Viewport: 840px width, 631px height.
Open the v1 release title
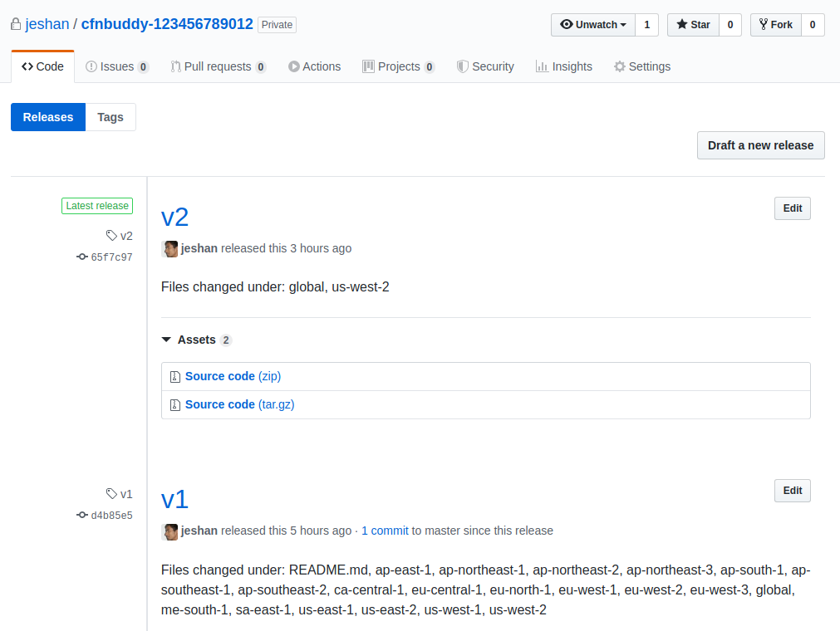click(174, 500)
